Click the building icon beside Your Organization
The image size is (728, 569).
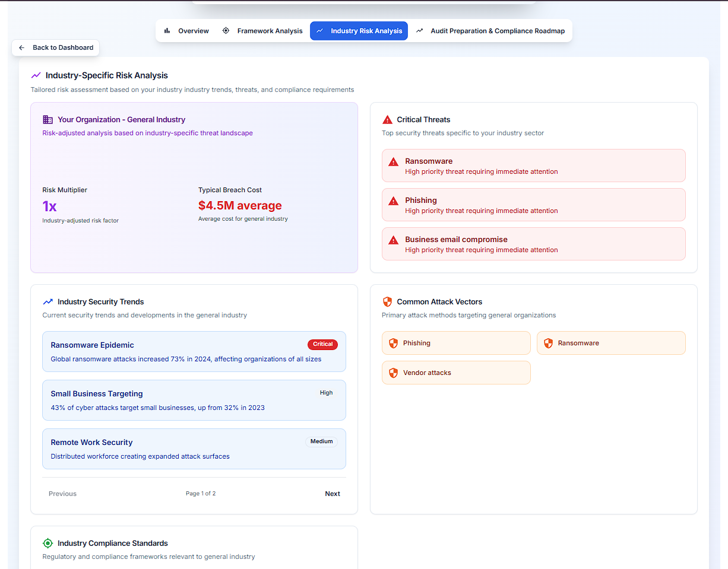tap(48, 120)
